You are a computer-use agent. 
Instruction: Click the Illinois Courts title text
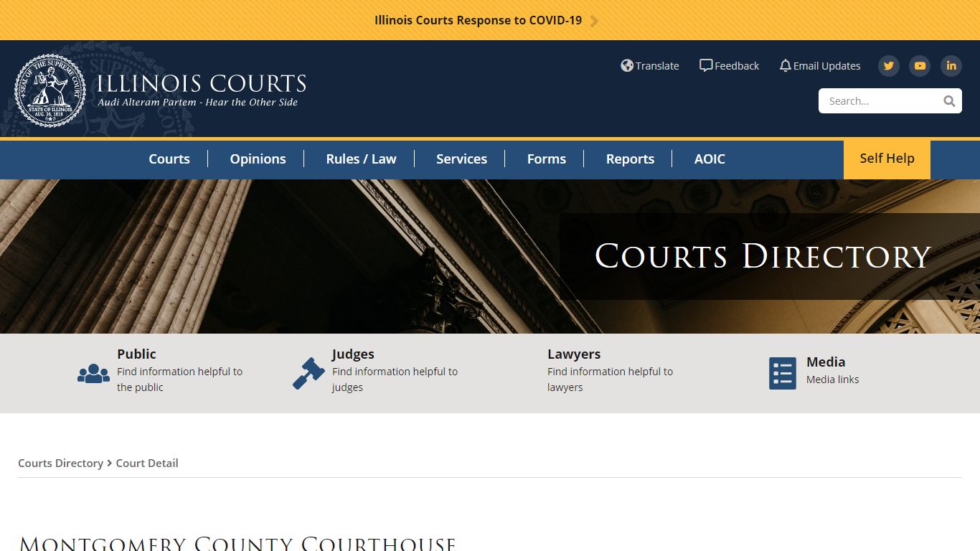202,84
